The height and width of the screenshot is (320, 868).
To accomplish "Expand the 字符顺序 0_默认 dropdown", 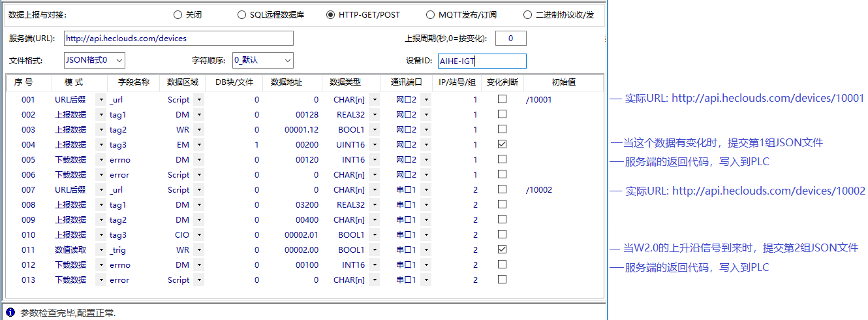I will tap(288, 61).
